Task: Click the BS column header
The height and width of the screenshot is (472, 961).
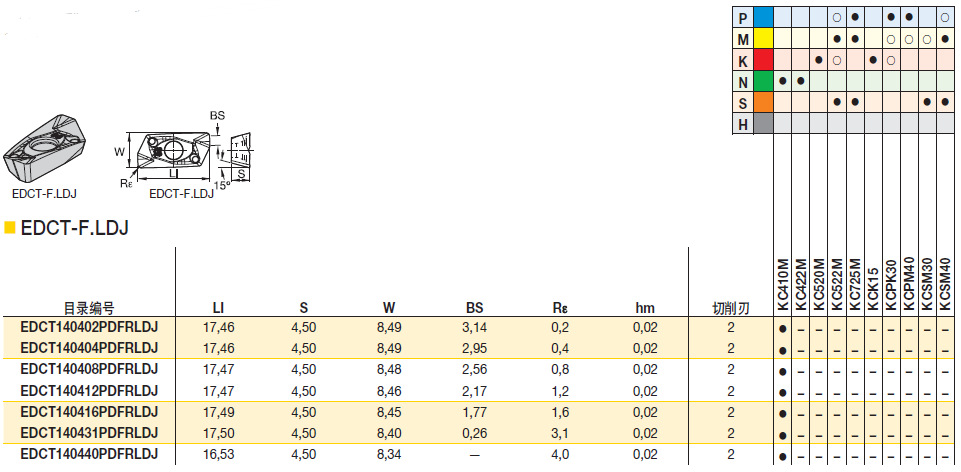Action: tap(474, 308)
